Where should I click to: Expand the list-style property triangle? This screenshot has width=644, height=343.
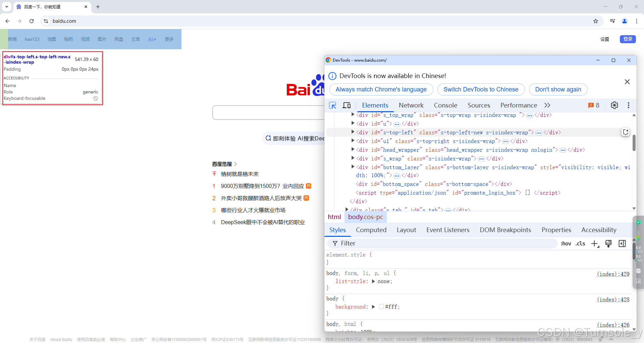click(373, 281)
